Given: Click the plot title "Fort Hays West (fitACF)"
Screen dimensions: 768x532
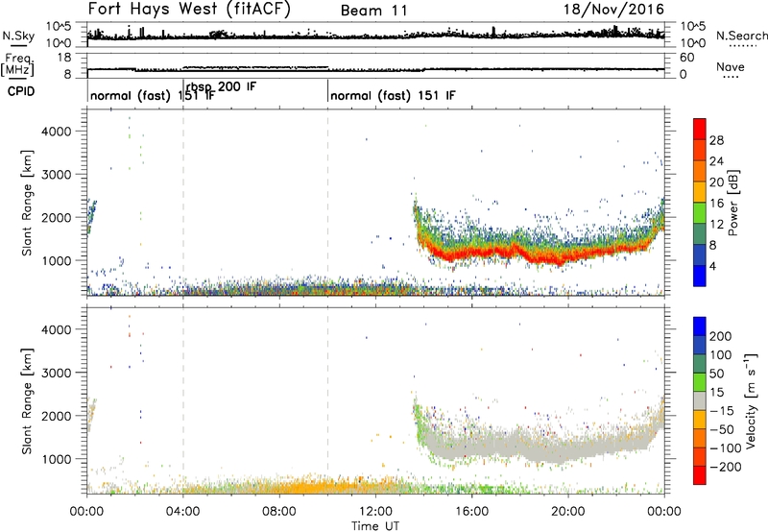Looking at the screenshot, I should point(189,10).
